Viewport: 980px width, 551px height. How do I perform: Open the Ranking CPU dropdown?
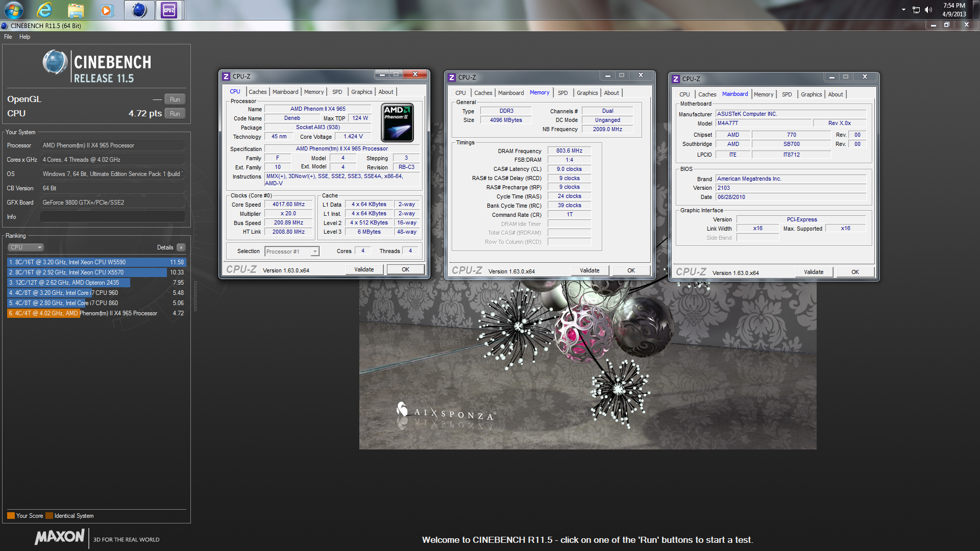pos(26,247)
